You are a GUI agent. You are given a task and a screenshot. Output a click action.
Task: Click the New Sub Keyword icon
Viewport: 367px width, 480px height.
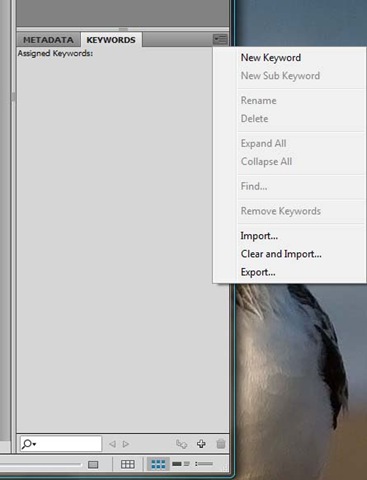tap(181, 444)
